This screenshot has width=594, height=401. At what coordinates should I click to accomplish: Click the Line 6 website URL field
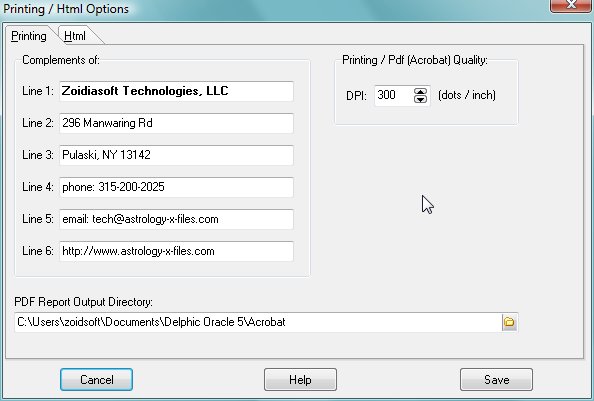tap(176, 251)
